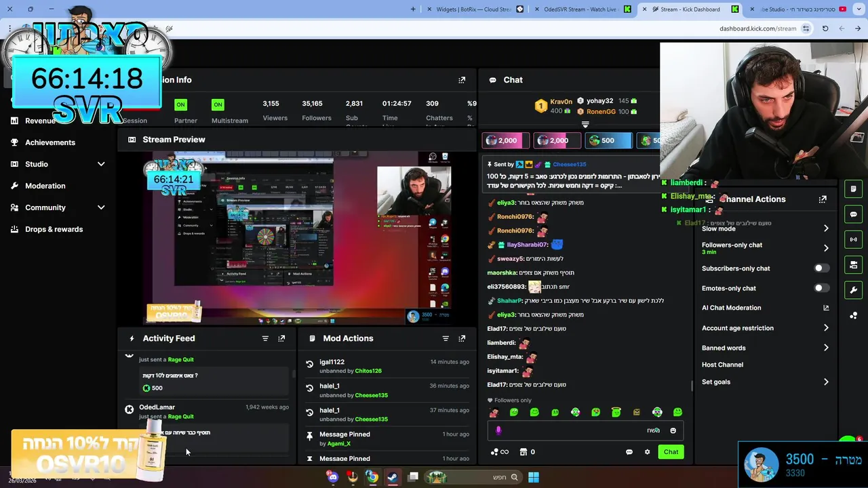Switch to the YouTube Studio browser tab
Image resolution: width=868 pixels, height=488 pixels.
pos(799,9)
